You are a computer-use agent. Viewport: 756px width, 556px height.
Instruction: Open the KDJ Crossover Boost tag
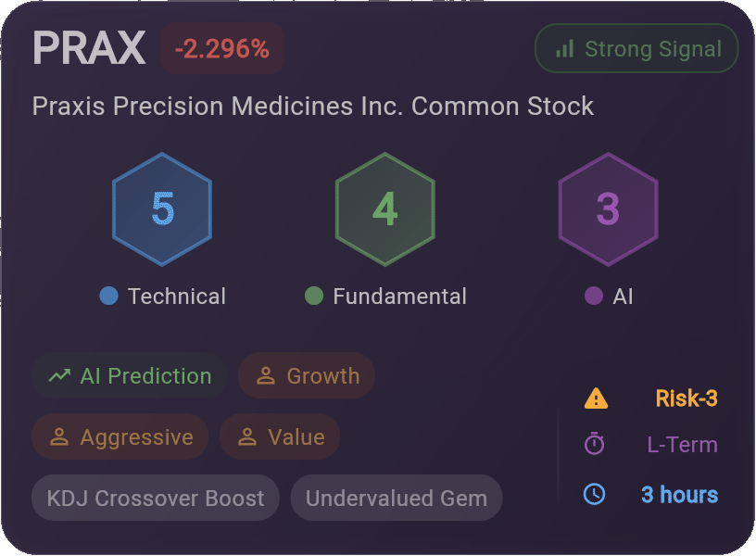pos(156,498)
